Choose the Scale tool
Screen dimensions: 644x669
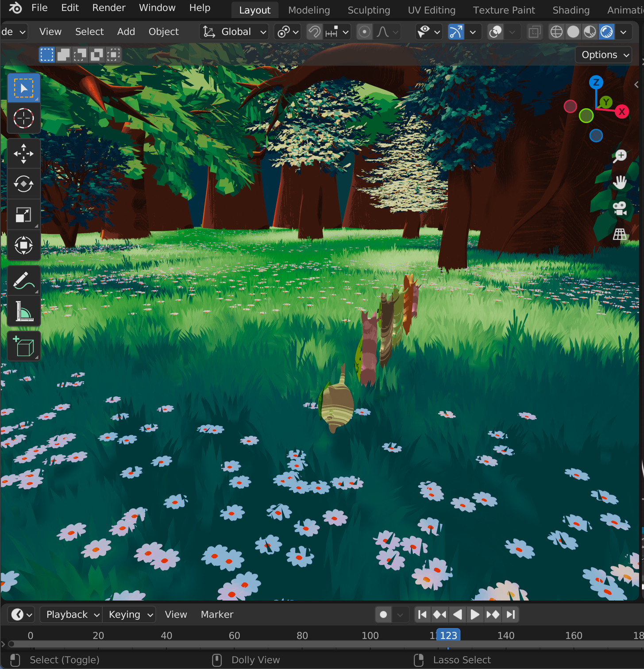tap(23, 215)
